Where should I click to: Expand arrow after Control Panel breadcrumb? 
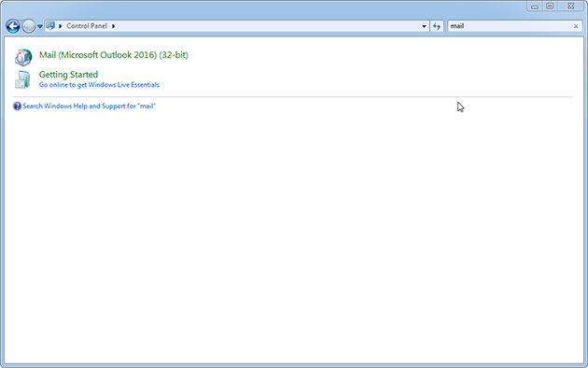tap(113, 26)
